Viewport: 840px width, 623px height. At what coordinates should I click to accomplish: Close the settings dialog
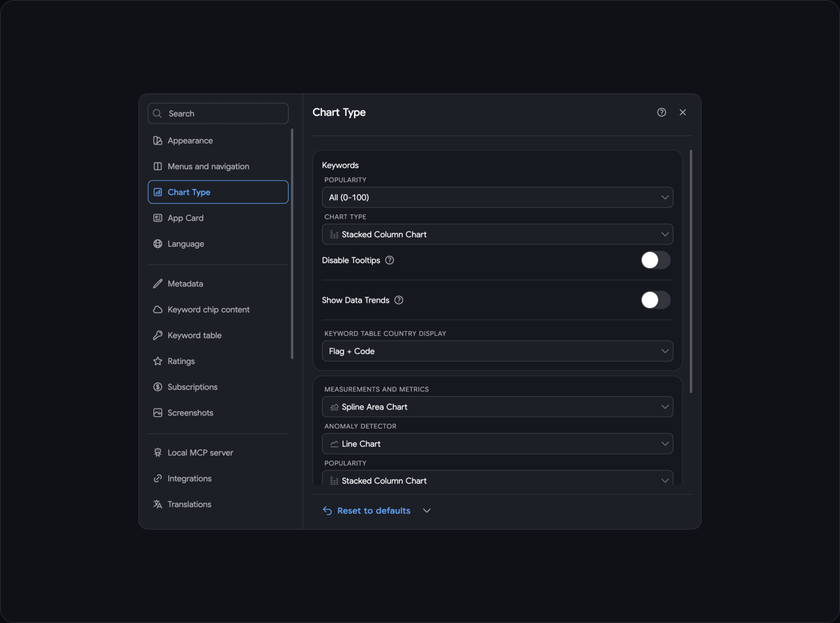682,113
